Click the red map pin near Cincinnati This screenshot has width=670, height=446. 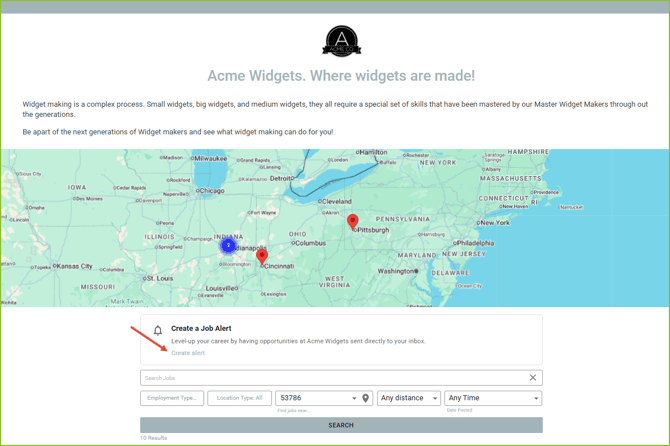(x=262, y=256)
